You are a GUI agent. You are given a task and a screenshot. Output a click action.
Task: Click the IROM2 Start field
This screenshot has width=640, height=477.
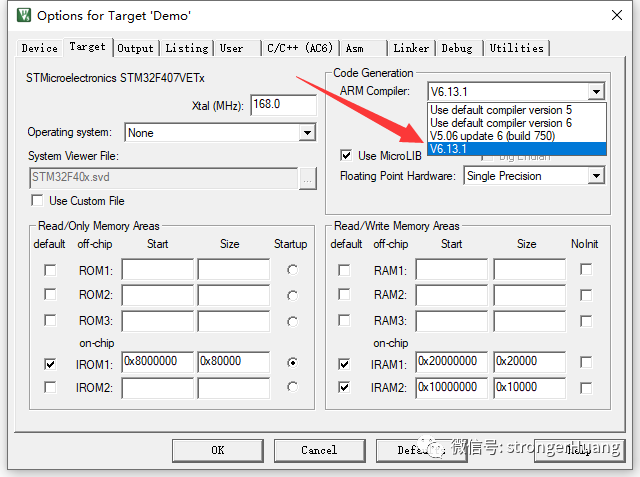point(158,388)
